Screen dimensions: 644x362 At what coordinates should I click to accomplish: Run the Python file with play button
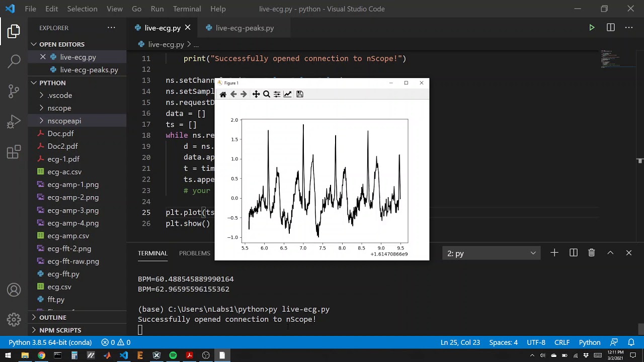(x=592, y=28)
